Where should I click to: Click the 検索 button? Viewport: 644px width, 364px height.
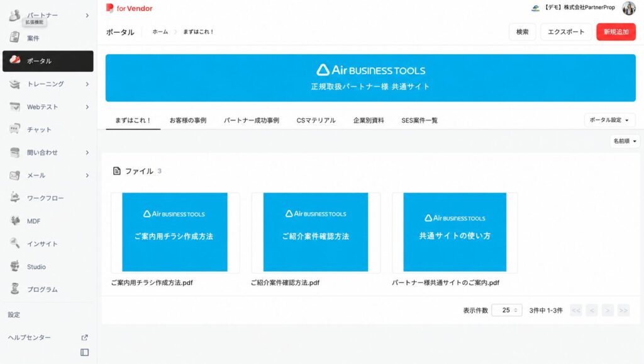(523, 31)
